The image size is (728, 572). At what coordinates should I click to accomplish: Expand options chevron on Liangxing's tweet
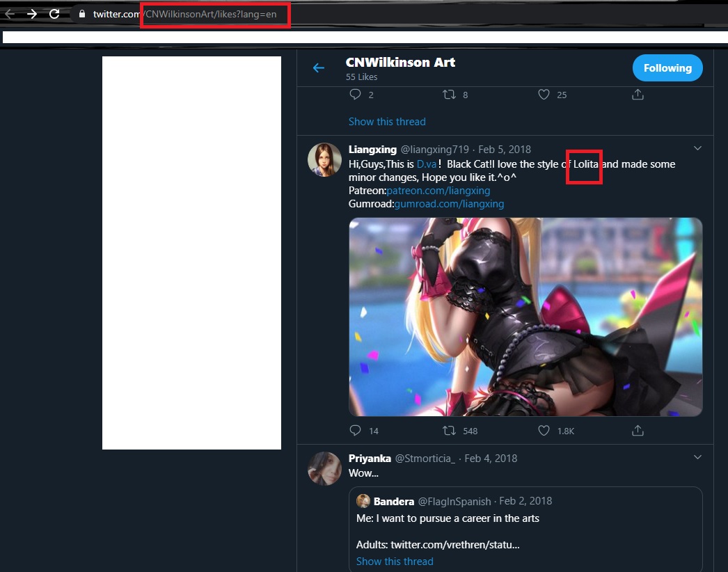point(697,148)
